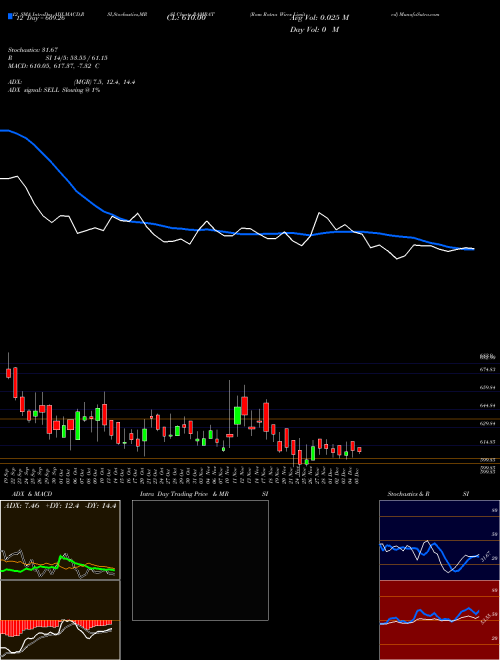Click the '629.84' price axis label
The image size is (500, 660).
coord(487,423)
